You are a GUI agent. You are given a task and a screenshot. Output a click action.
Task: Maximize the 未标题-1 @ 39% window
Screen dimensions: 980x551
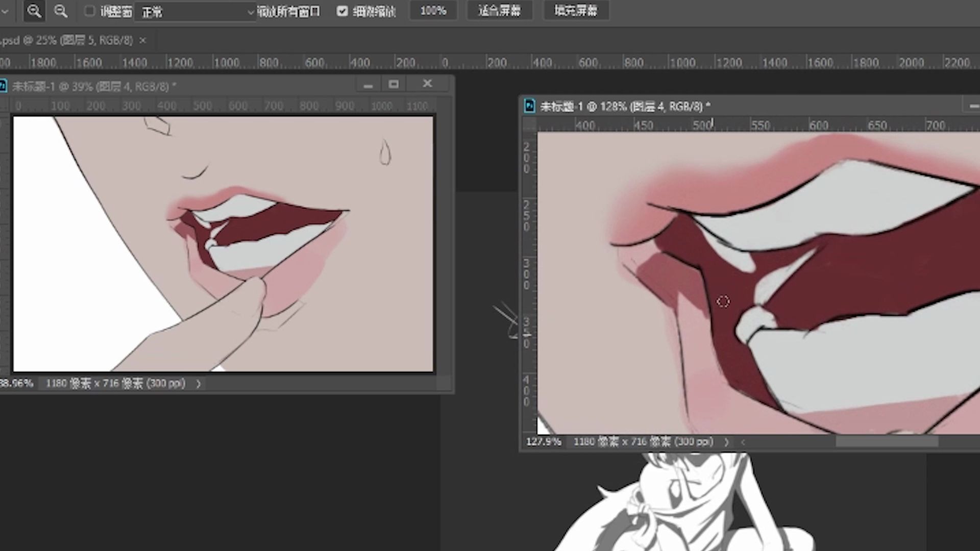394,84
